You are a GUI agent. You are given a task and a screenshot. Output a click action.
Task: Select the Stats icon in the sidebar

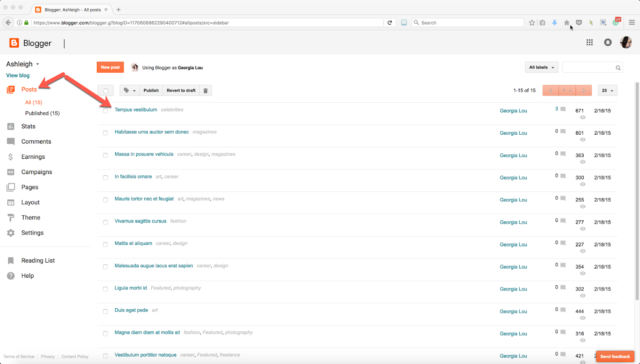point(11,126)
